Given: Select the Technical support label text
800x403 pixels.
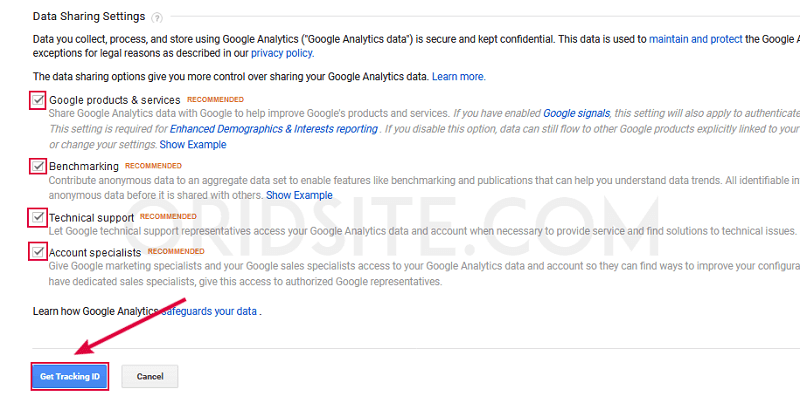Looking at the screenshot, I should click(x=91, y=217).
